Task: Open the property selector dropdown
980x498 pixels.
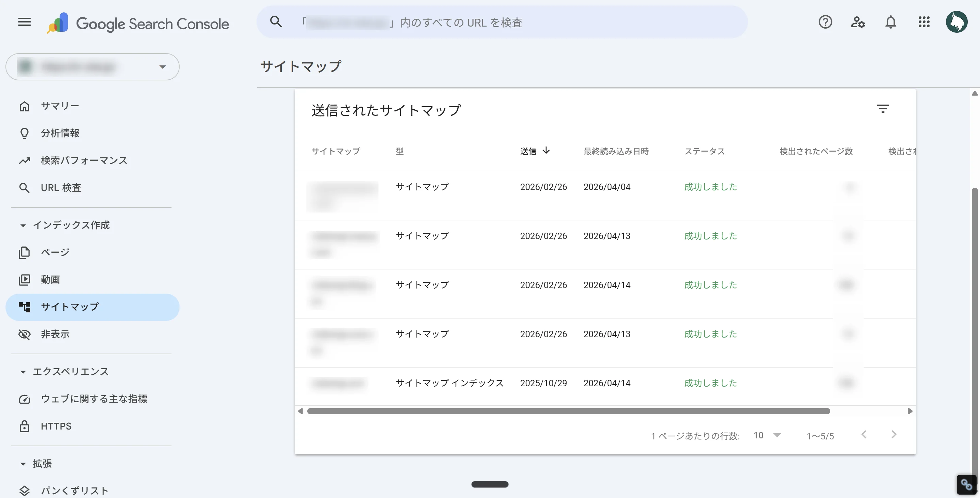Action: click(x=163, y=67)
